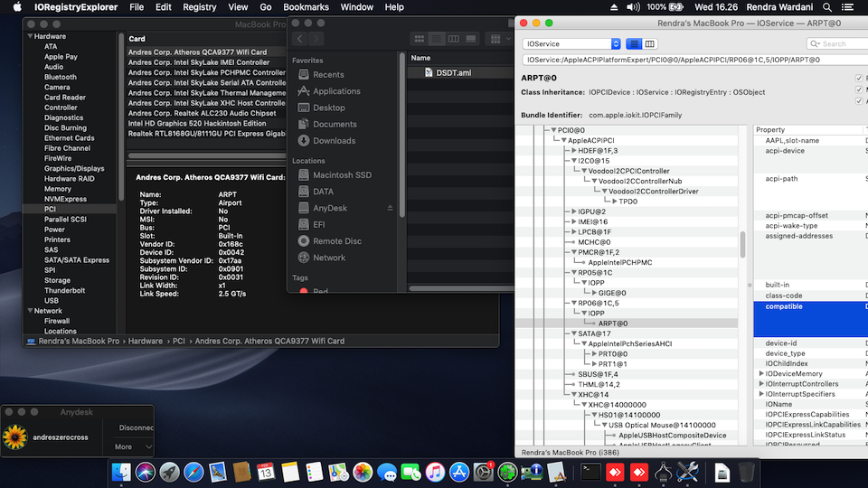Open Applications in Finder sidebar

[336, 91]
